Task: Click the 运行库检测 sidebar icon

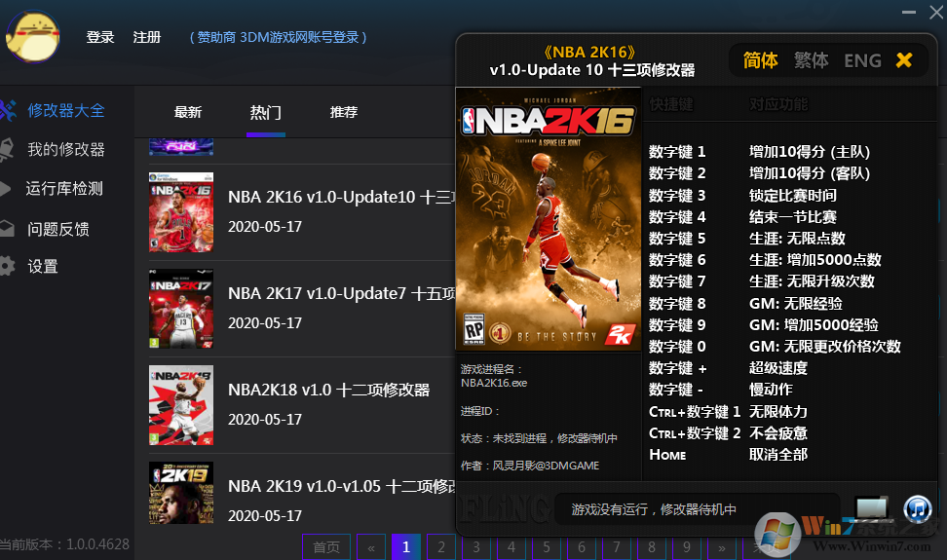Action: [x=6, y=189]
